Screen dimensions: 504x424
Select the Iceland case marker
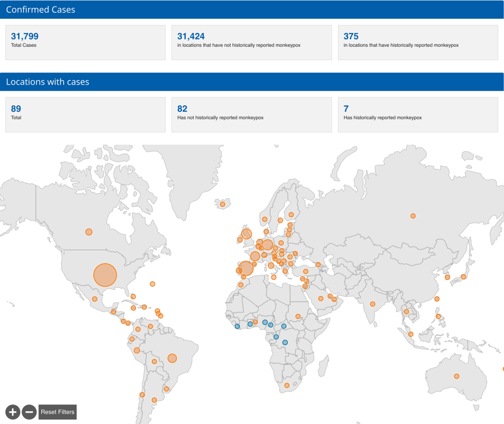tap(223, 204)
